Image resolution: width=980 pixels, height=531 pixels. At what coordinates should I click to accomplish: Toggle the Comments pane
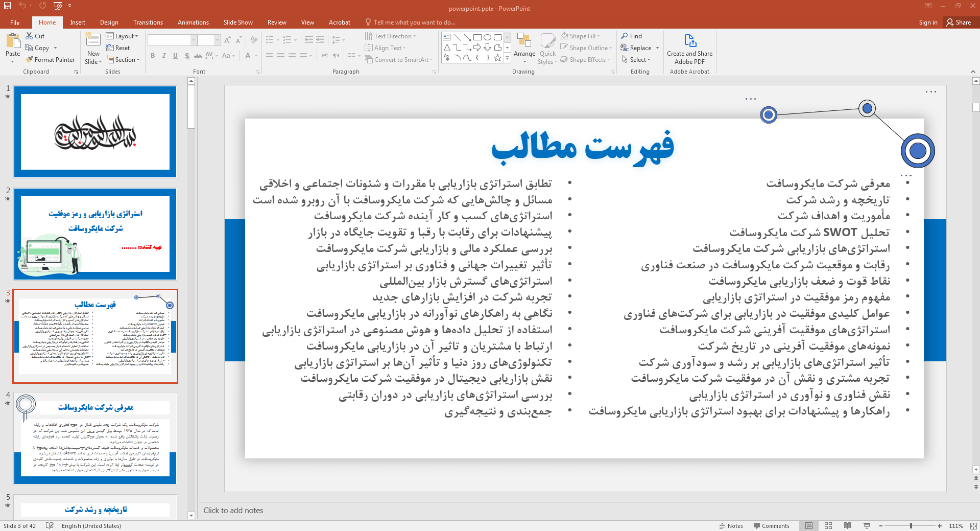point(771,526)
